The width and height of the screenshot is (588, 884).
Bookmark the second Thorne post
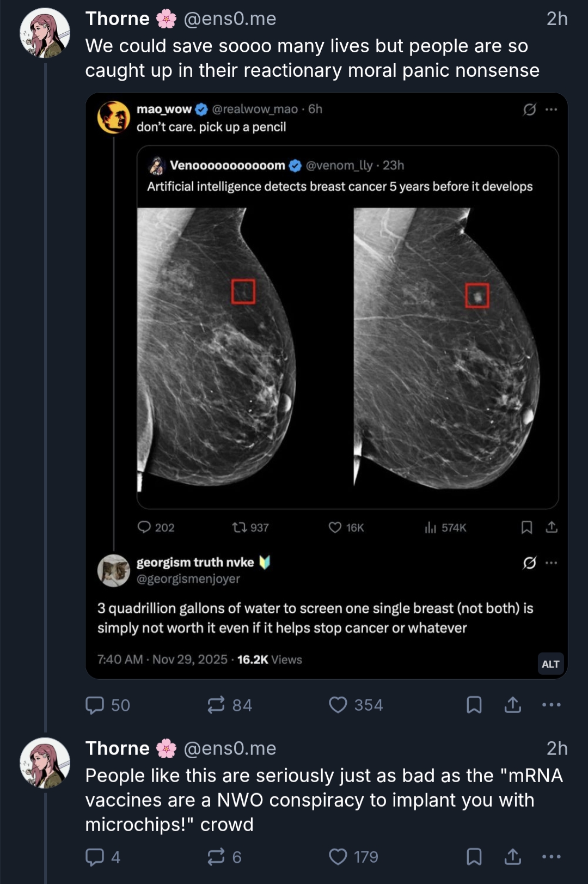point(474,857)
